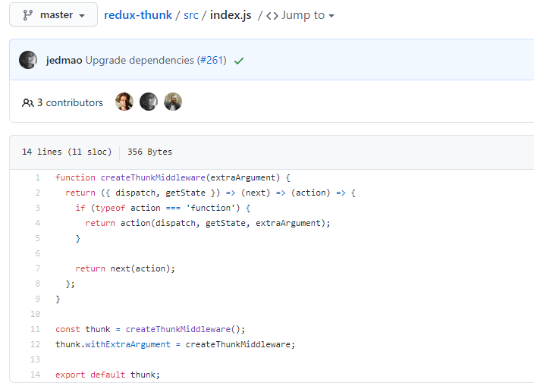This screenshot has width=534, height=392.
Task: Click action(dispatch, getState, extraArgument) on line 4
Action: (223, 223)
